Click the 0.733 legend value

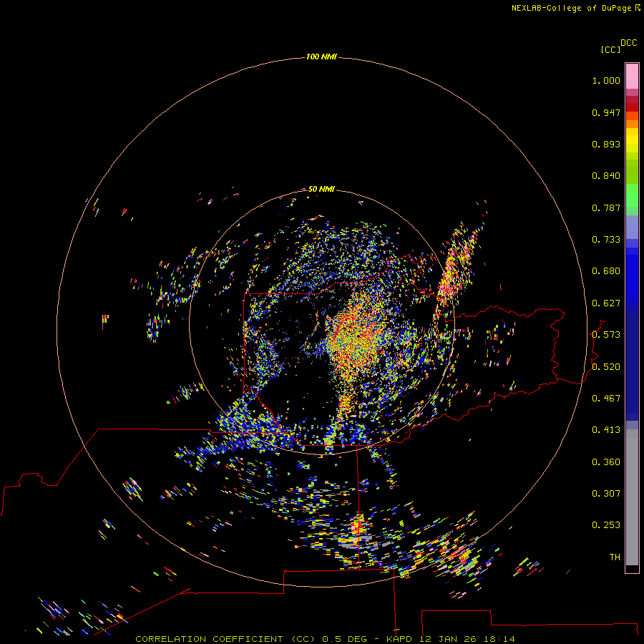tap(606, 240)
